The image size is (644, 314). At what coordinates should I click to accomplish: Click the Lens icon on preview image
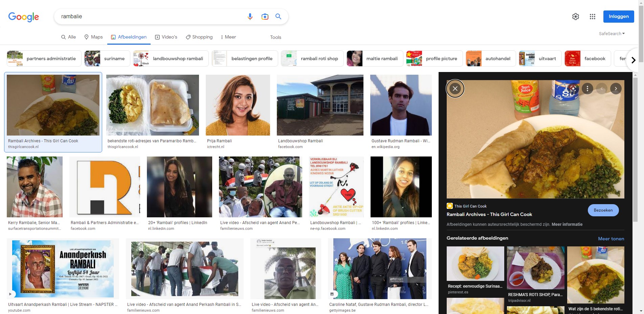[x=573, y=89]
